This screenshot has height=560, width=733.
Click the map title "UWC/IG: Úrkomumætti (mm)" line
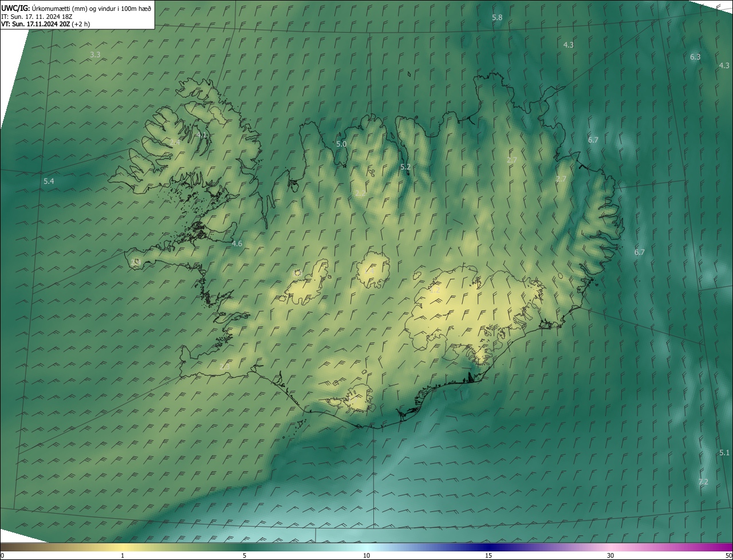click(76, 9)
